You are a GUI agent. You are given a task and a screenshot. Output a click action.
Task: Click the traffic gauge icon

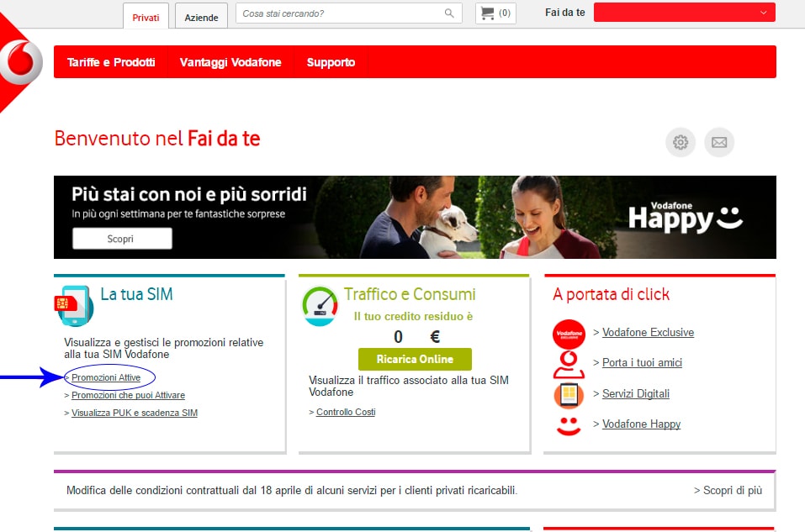(x=320, y=306)
